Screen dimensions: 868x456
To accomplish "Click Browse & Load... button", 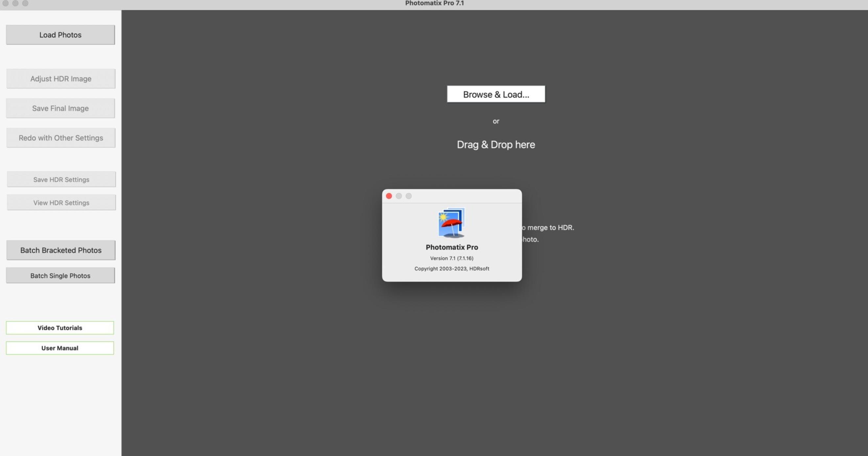I will click(496, 94).
